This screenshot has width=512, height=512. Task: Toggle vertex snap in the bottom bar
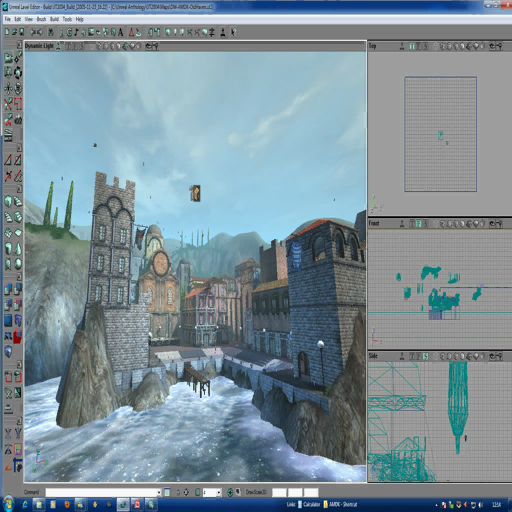pos(186,492)
